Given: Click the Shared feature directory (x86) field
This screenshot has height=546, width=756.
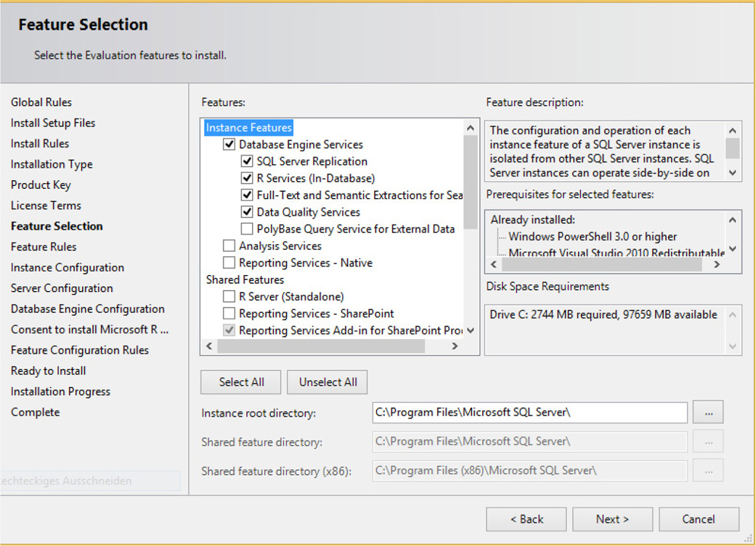Looking at the screenshot, I should (530, 470).
